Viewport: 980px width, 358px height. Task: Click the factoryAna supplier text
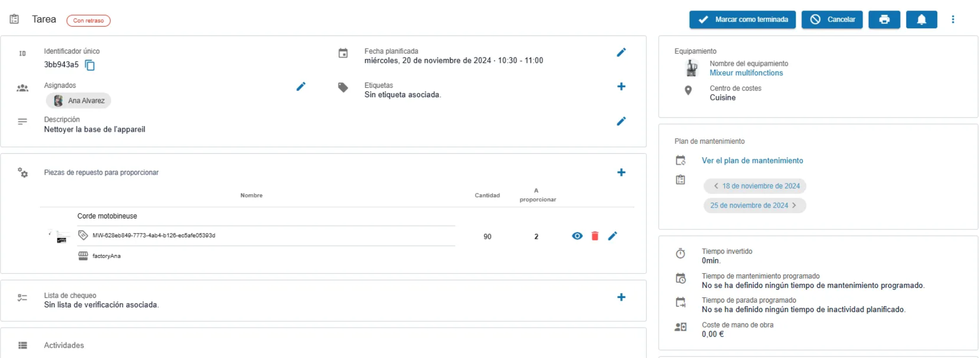[107, 256]
